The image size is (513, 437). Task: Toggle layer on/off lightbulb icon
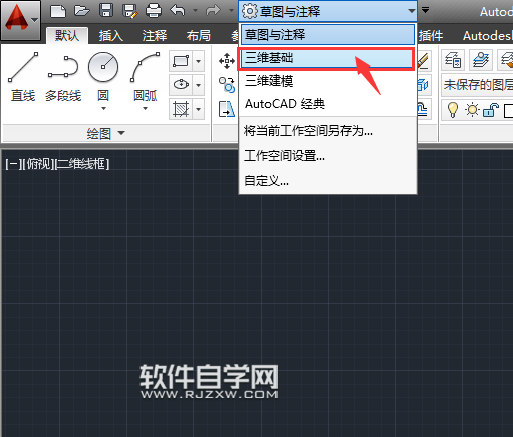click(x=453, y=110)
